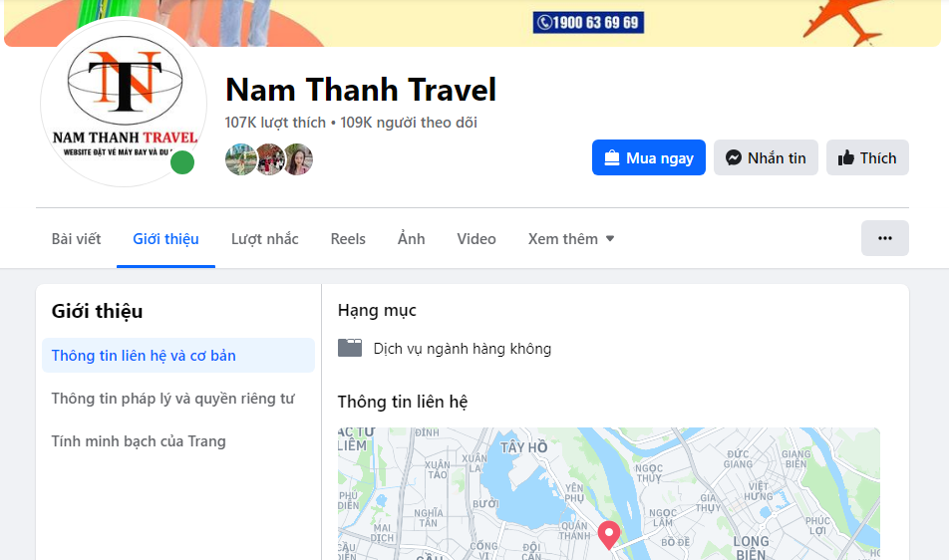Expand the Xem thêm dropdown
Viewport: 949px width, 560px height.
[571, 239]
